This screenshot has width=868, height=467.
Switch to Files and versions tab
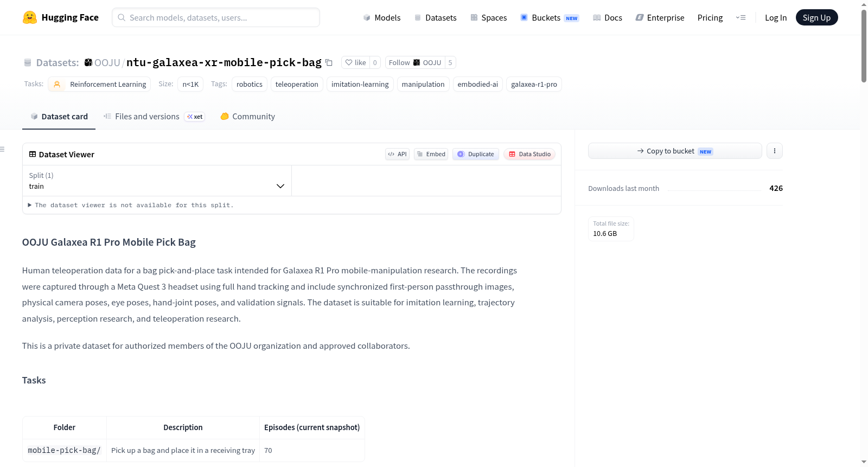154,117
